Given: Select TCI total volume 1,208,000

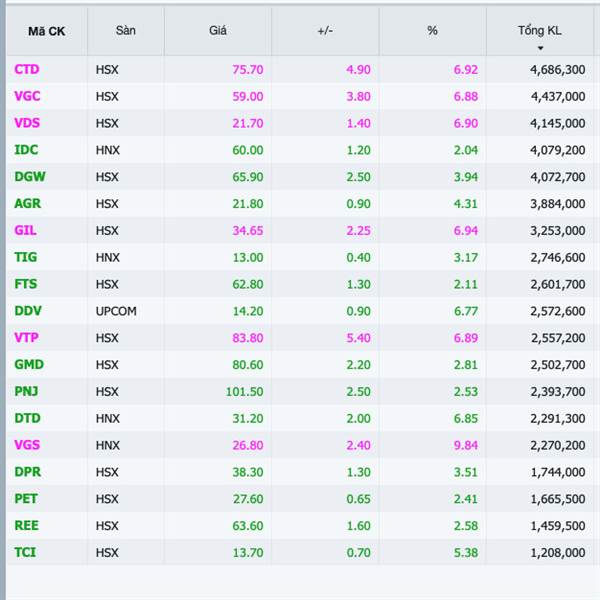Looking at the screenshot, I should click(558, 553).
